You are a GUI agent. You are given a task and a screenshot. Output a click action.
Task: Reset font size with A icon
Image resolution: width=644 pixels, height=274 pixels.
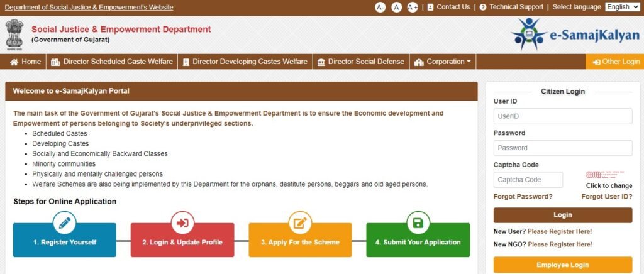coord(396,8)
